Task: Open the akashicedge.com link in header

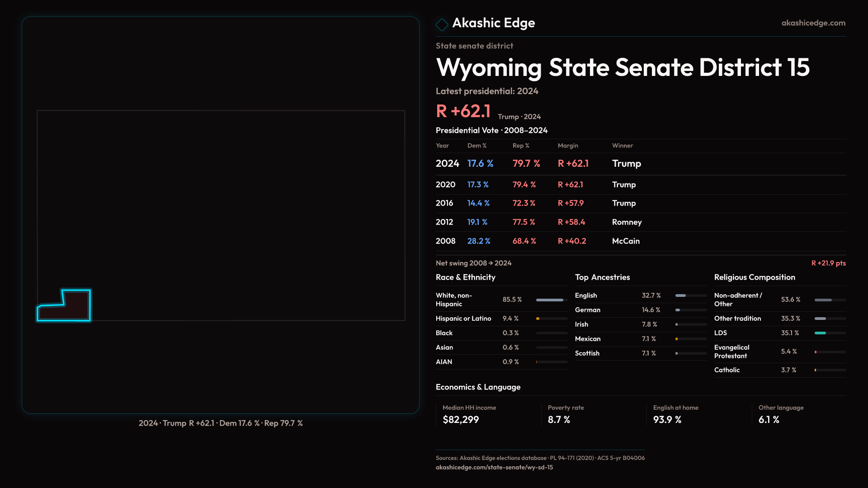Action: click(813, 23)
